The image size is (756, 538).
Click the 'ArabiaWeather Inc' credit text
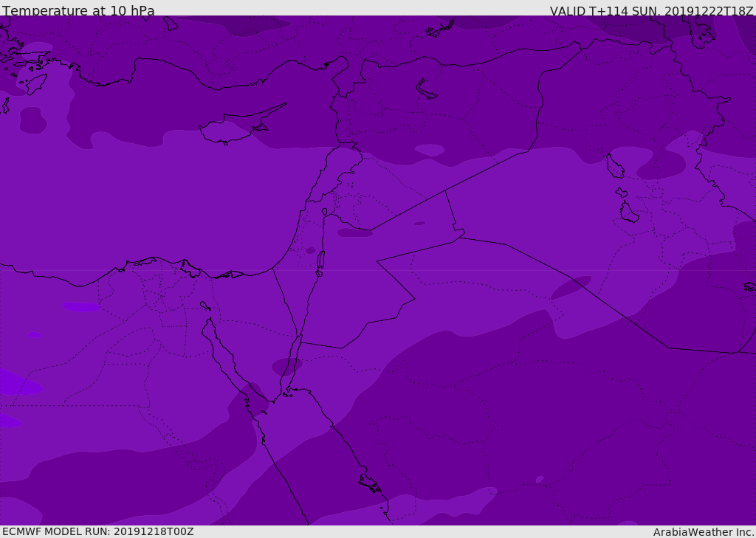point(703,532)
